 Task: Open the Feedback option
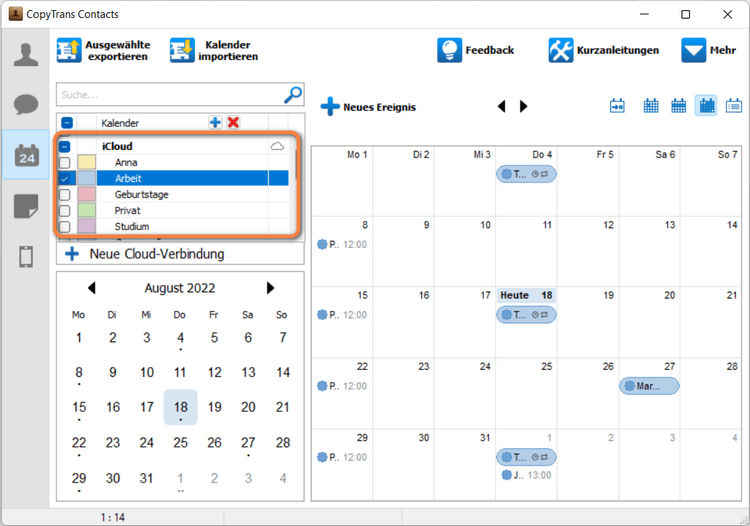475,50
